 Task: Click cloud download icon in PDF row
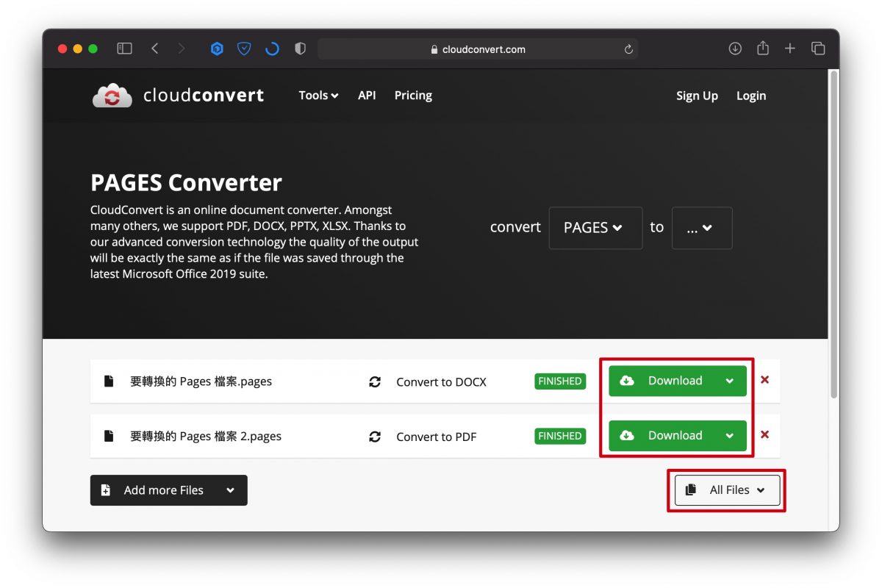pyautogui.click(x=627, y=435)
